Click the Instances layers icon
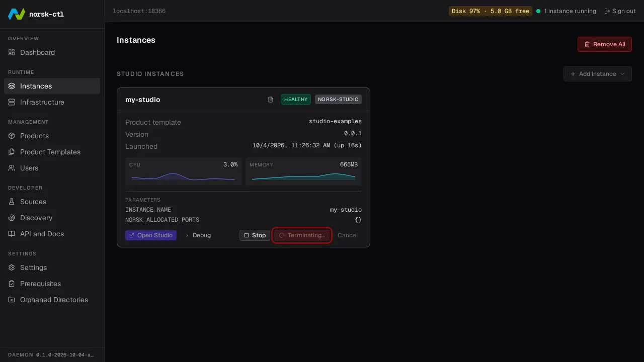Image resolution: width=644 pixels, height=362 pixels. coord(12,86)
